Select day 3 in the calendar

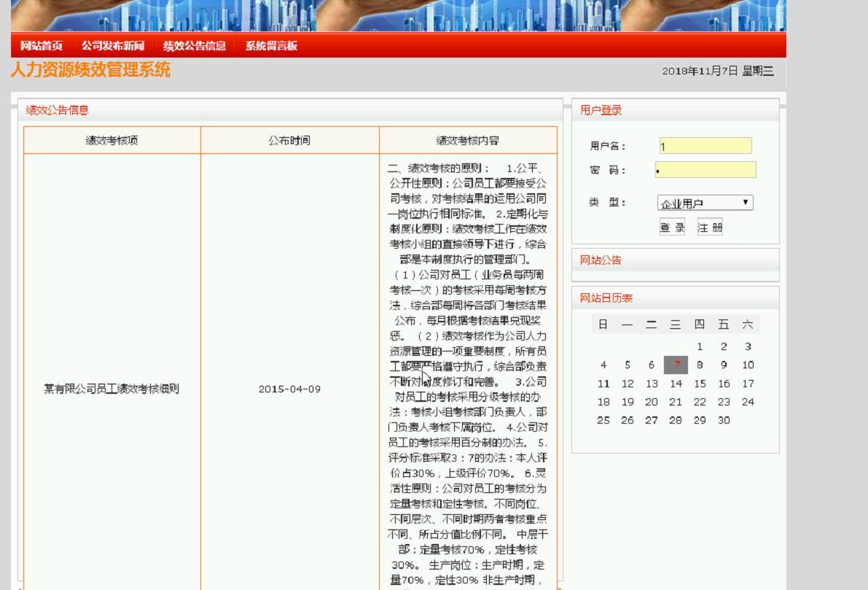(748, 346)
